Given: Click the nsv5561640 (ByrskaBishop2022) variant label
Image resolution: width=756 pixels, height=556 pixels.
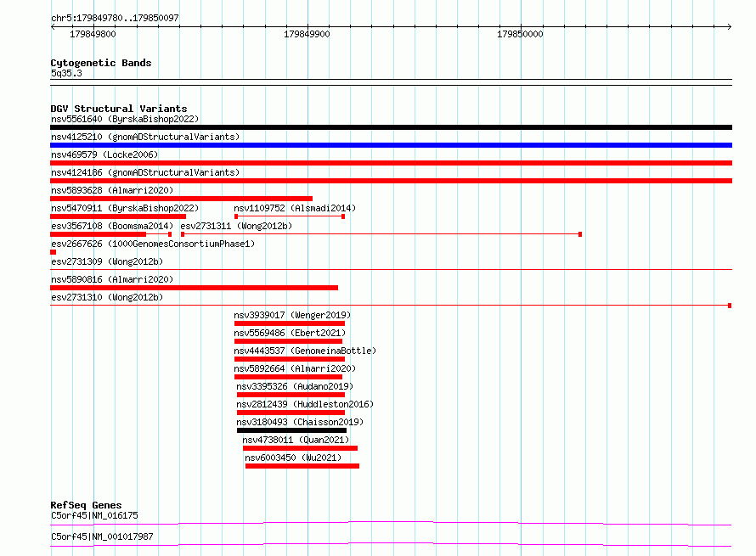Looking at the screenshot, I should 125,119.
